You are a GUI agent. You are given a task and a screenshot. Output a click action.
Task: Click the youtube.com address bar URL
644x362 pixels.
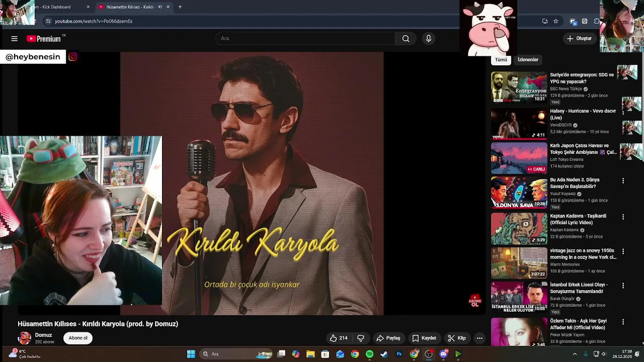(94, 21)
